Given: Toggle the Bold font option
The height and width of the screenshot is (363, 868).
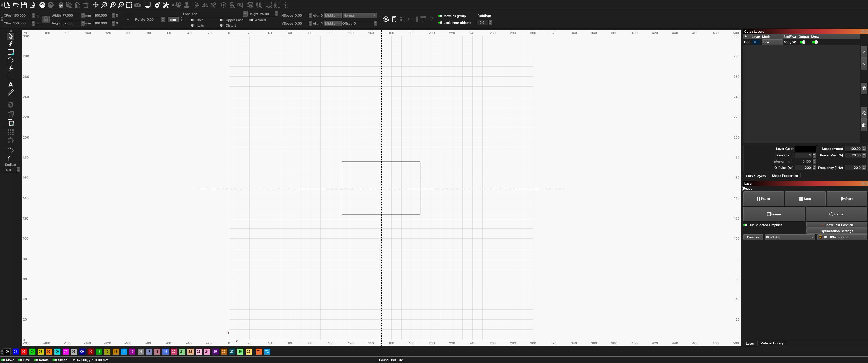Looking at the screenshot, I should 193,20.
